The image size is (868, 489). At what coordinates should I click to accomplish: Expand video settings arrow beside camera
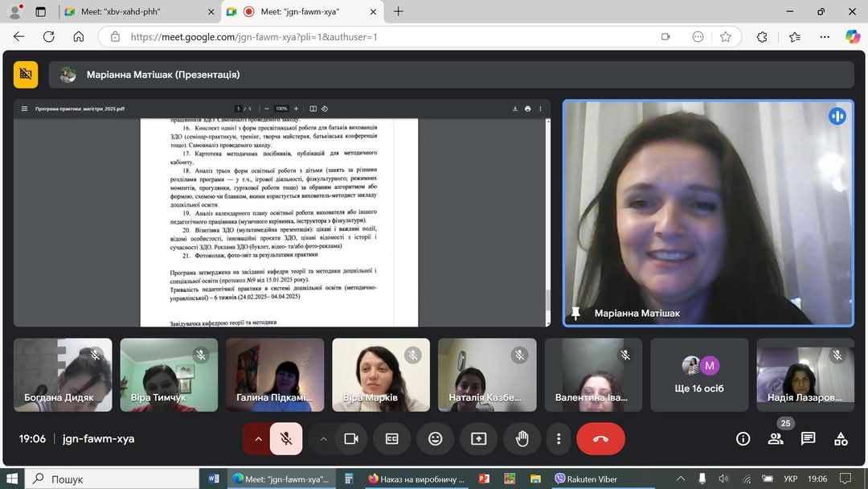pyautogui.click(x=323, y=439)
